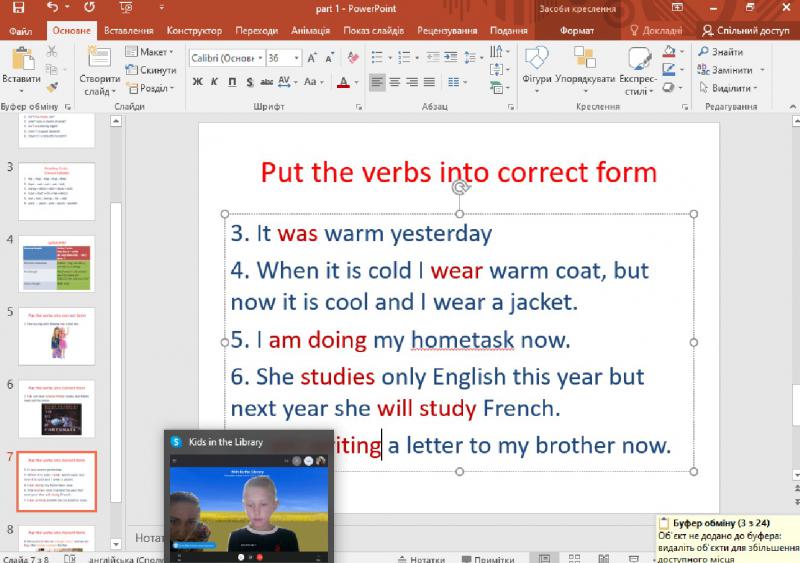Undo the last action
The image size is (800, 563).
(52, 7)
